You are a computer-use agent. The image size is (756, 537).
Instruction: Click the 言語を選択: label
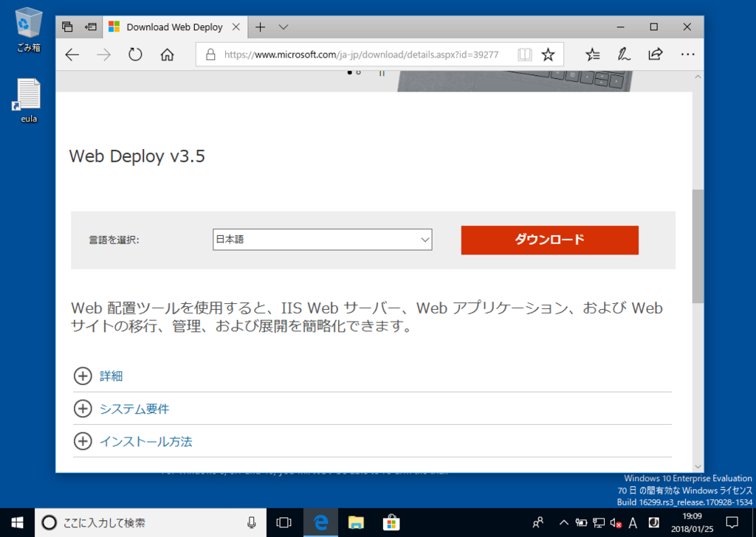point(114,240)
